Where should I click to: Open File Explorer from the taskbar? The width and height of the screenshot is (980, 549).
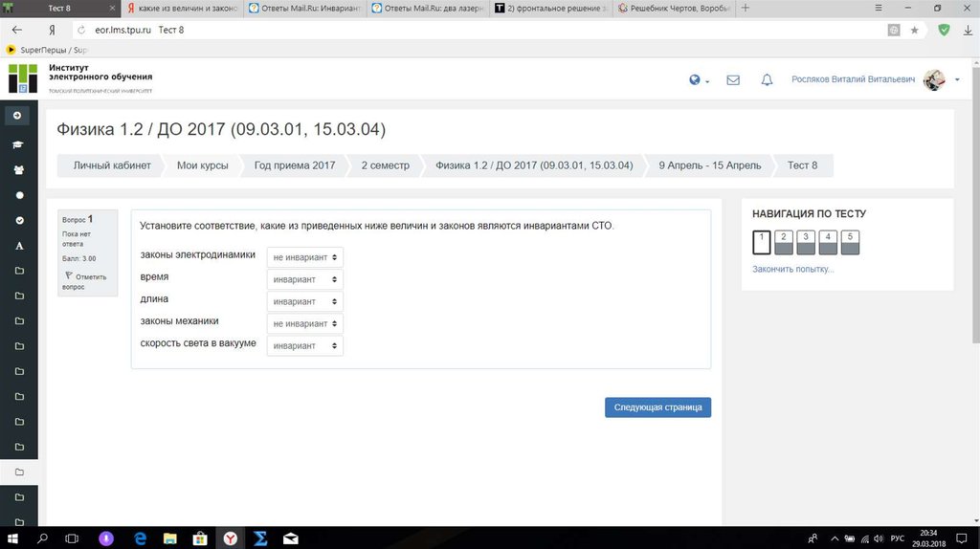pos(170,538)
